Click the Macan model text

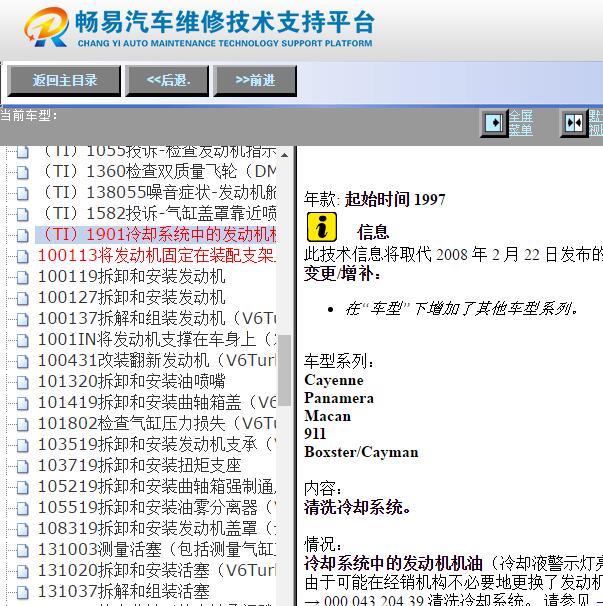(328, 416)
